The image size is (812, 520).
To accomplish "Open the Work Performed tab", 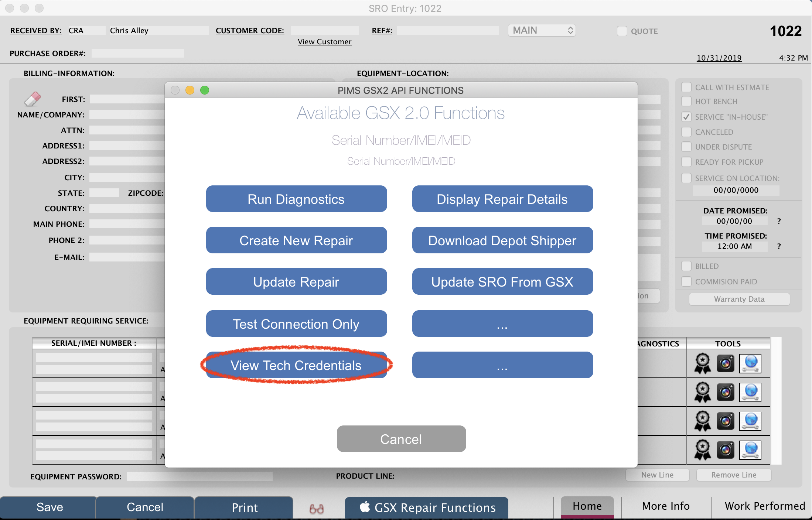I will tap(765, 506).
